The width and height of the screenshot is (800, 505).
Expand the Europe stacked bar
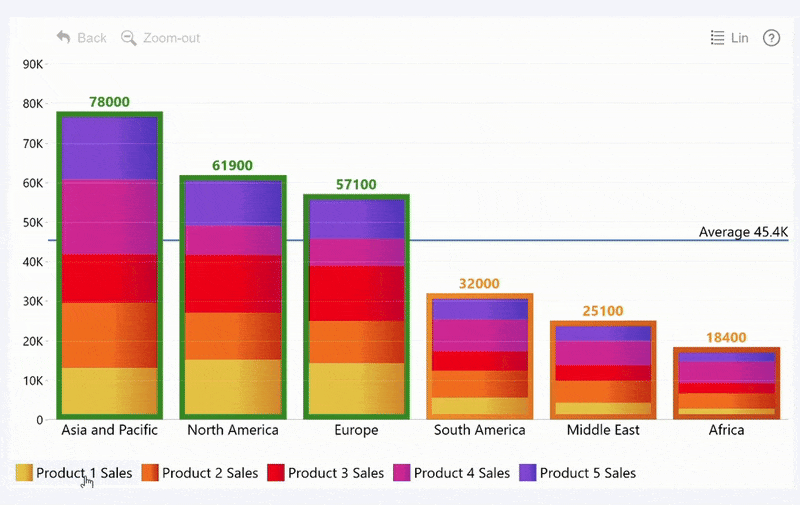[x=356, y=306]
